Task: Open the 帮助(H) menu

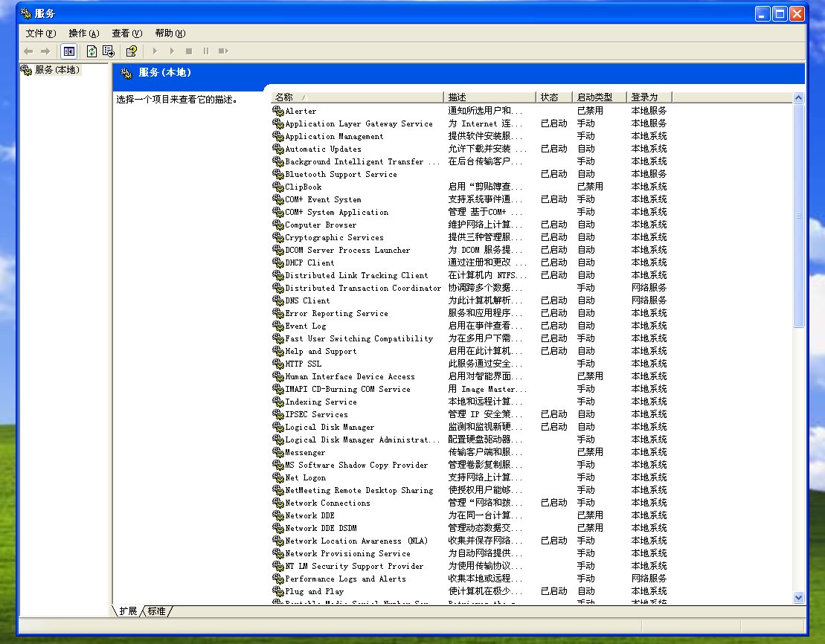Action: click(170, 33)
